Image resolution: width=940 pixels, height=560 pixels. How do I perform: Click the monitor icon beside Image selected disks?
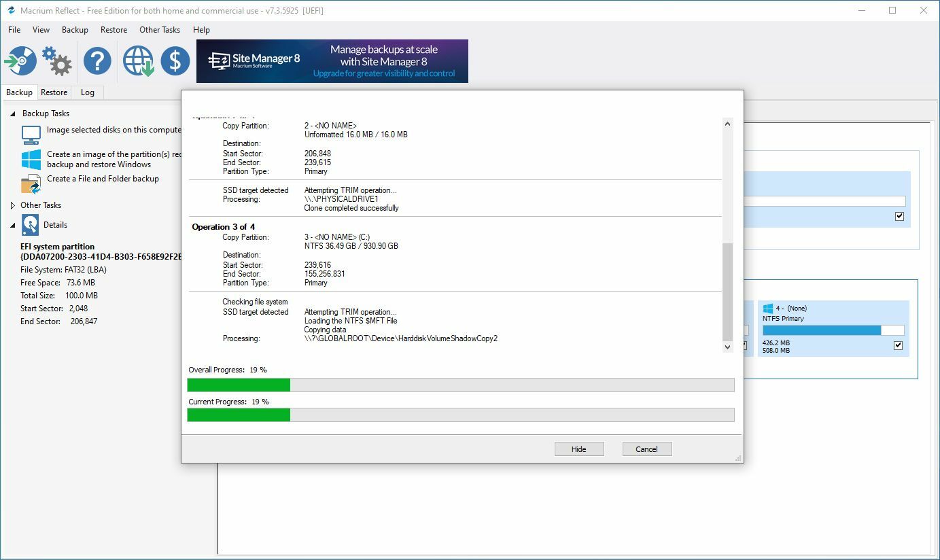point(31,135)
